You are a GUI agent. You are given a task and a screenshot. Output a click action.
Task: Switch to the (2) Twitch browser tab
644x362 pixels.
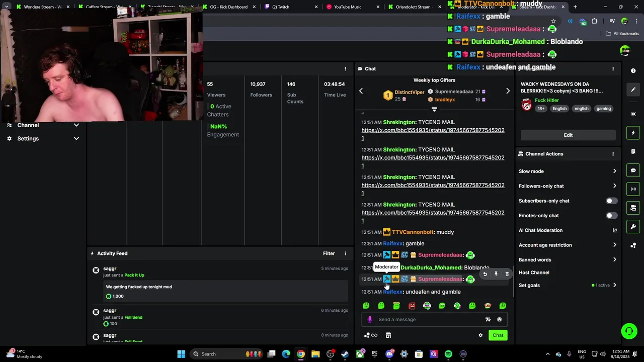291,7
